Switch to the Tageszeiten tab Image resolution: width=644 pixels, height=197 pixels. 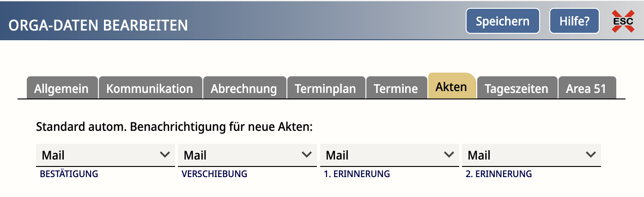click(516, 88)
